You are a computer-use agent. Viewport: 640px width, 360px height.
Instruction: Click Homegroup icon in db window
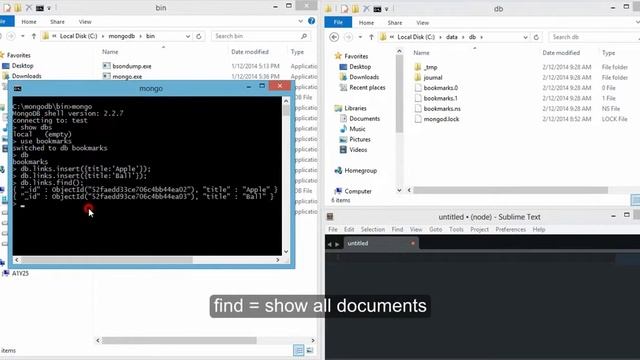click(338, 171)
